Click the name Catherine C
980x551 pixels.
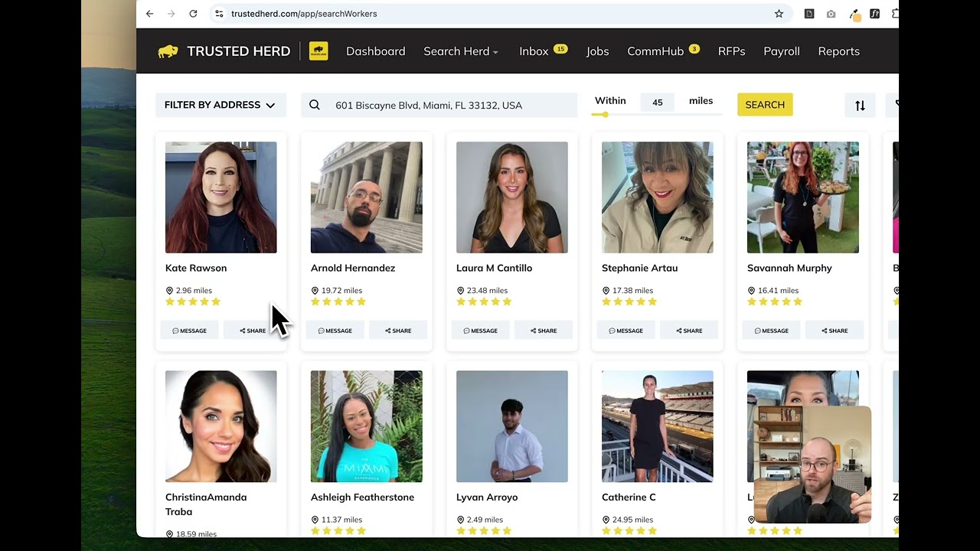coord(629,497)
